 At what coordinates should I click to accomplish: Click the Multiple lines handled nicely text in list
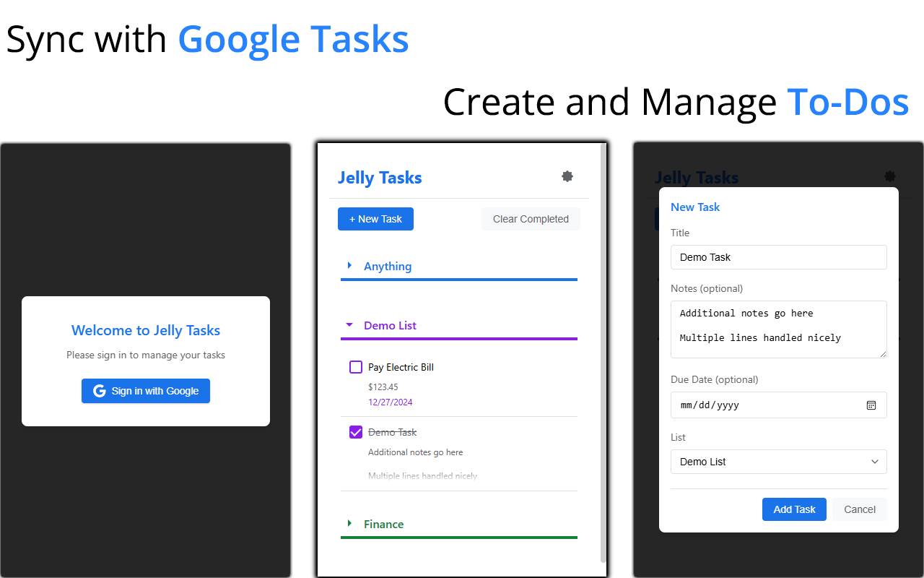pos(423,476)
